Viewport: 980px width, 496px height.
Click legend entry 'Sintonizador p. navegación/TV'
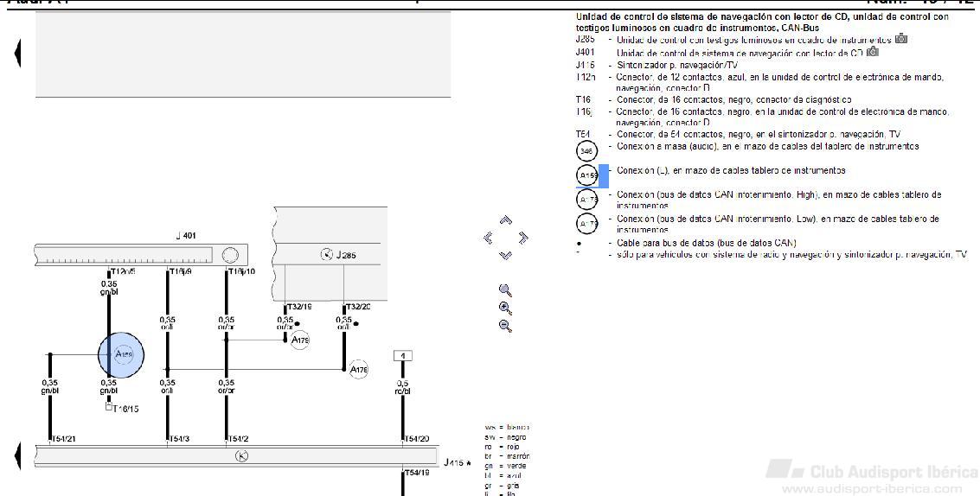tap(677, 65)
